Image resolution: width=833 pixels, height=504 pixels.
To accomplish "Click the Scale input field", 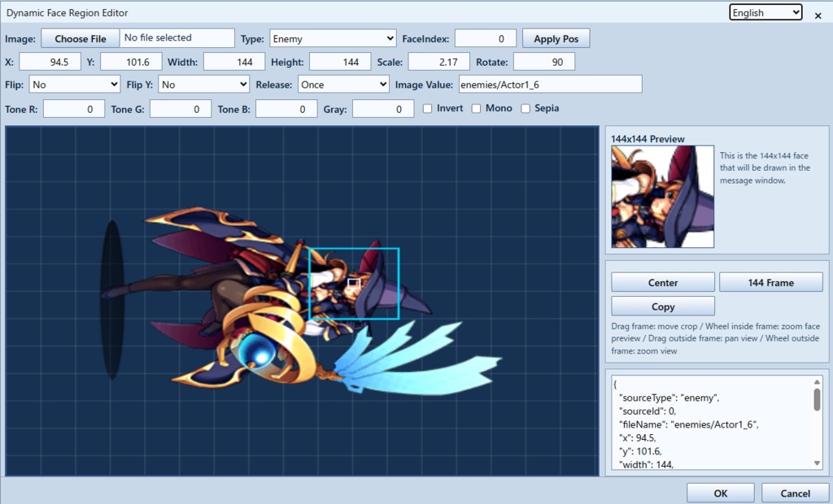I will click(x=438, y=62).
